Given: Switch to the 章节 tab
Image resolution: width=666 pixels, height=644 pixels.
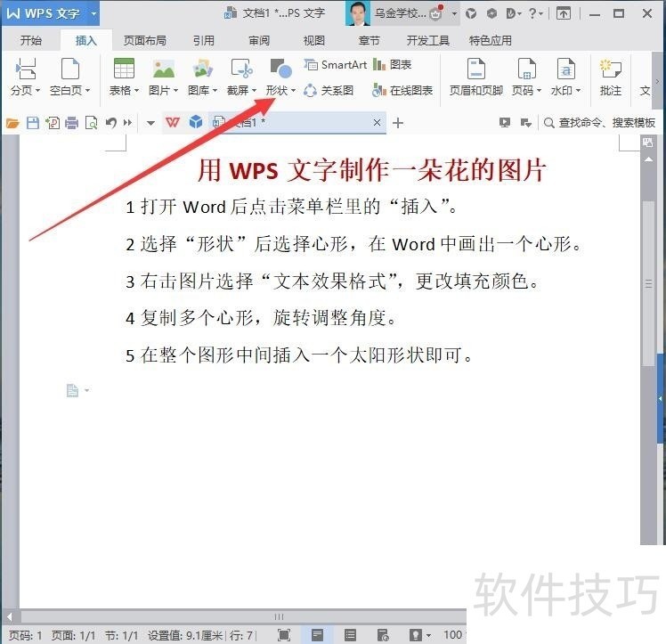Looking at the screenshot, I should (369, 41).
